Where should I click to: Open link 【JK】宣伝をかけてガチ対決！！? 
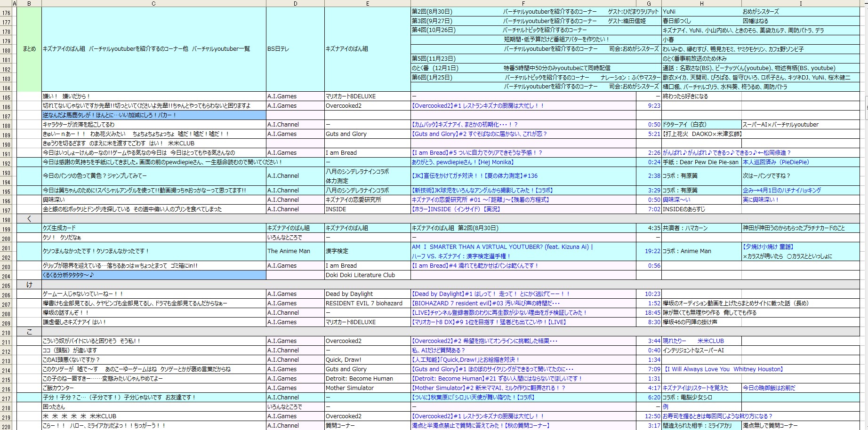(x=474, y=176)
